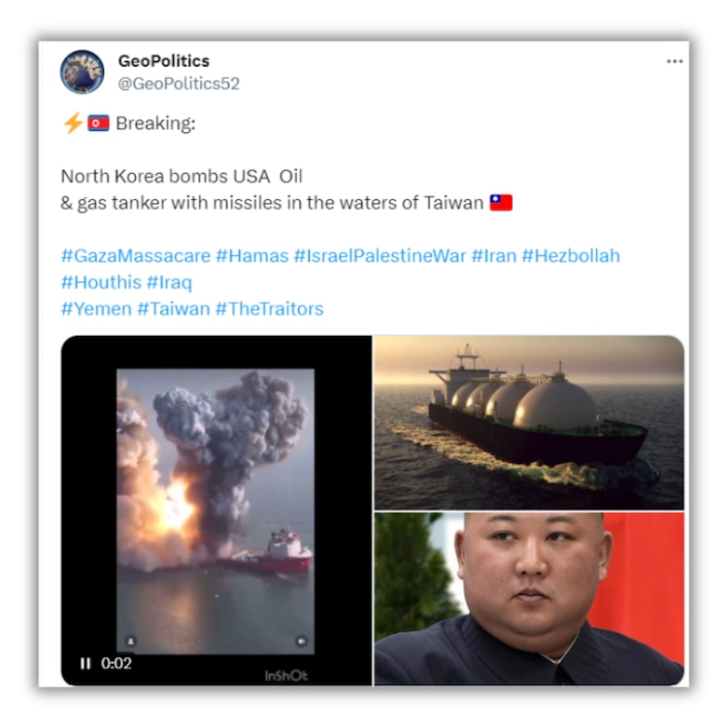
Task: Open the three-dot more options menu
Action: click(675, 61)
